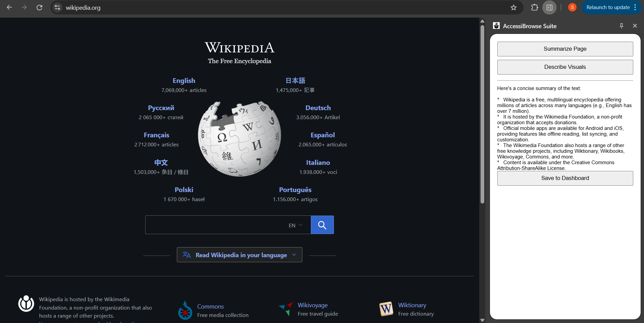Image resolution: width=644 pixels, height=323 pixels.
Task: Open the English Wikipedia link
Action: pyautogui.click(x=184, y=81)
